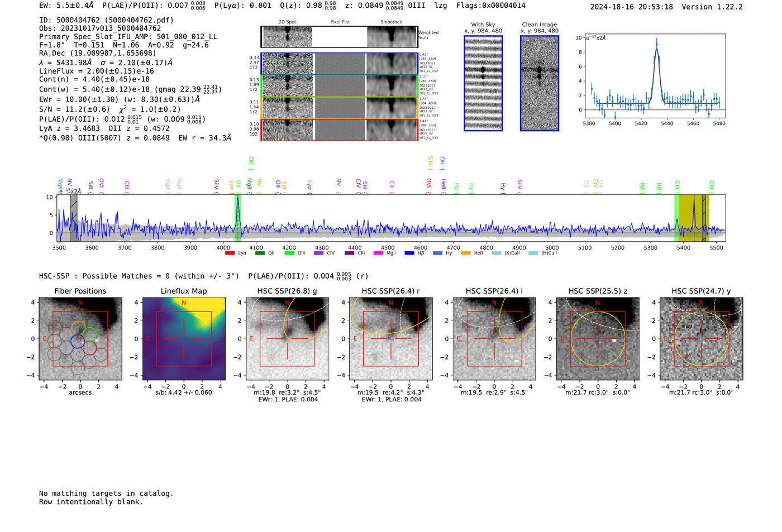
Task: Click the red Lyα legend swatch
Action: coord(230,253)
